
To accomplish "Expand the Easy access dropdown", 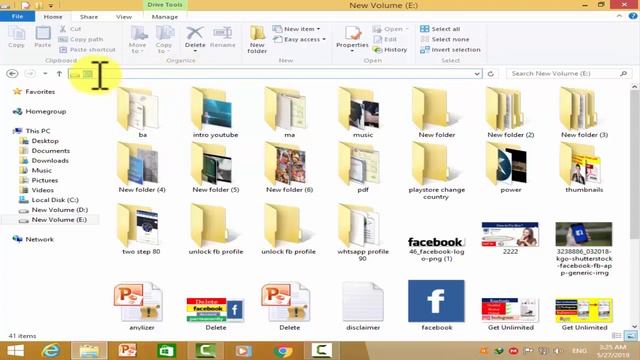I will point(300,39).
